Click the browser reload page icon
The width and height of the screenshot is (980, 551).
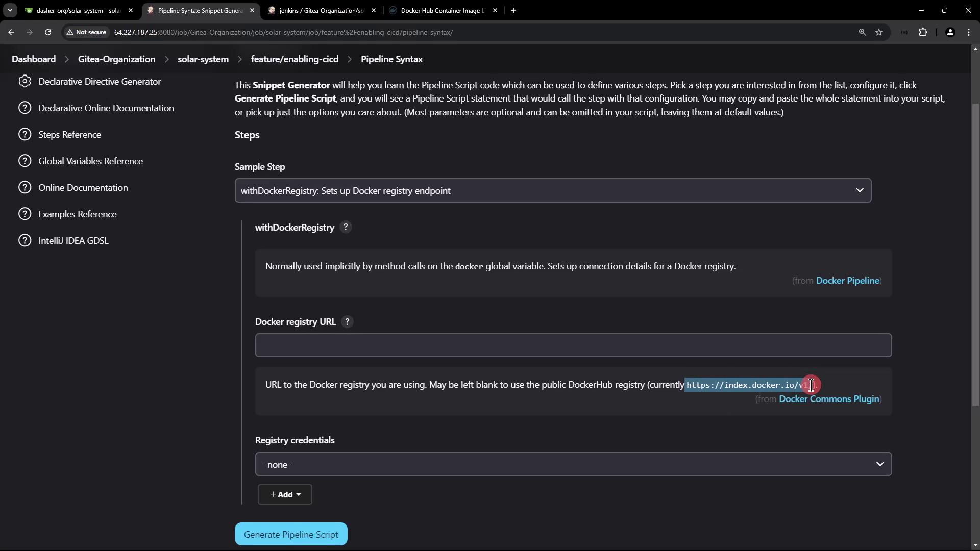[x=48, y=32]
